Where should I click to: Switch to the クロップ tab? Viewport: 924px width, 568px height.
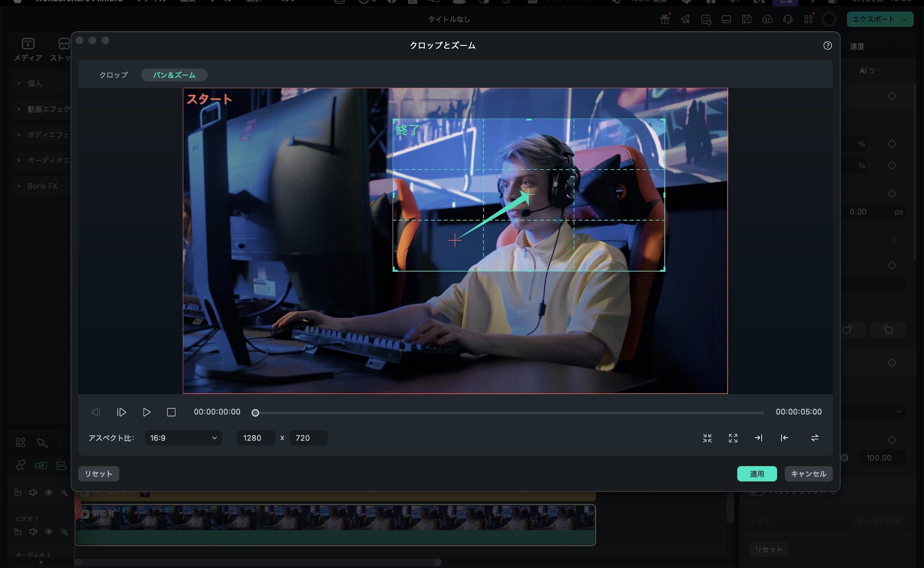pyautogui.click(x=113, y=75)
